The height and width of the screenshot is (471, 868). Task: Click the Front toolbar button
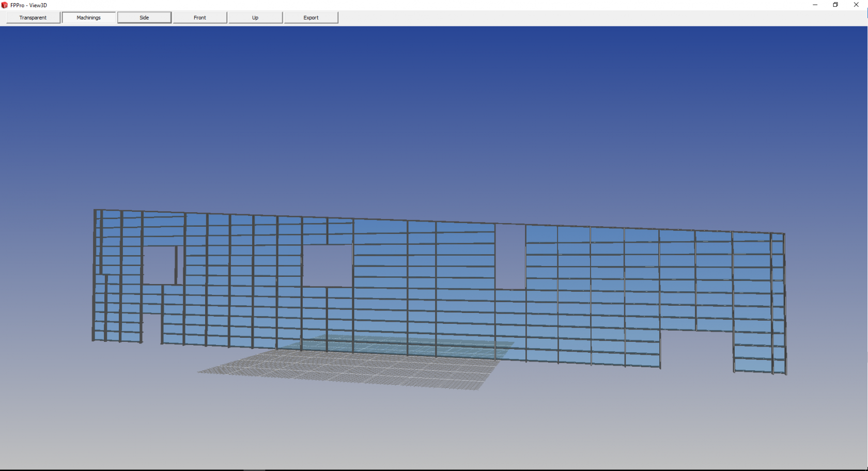[199, 17]
